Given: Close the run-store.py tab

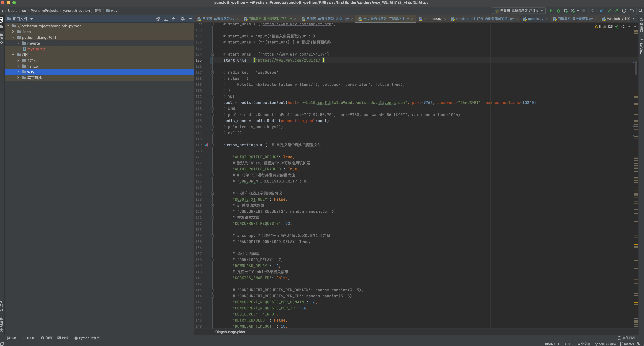Looking at the screenshot, I should click(445, 19).
